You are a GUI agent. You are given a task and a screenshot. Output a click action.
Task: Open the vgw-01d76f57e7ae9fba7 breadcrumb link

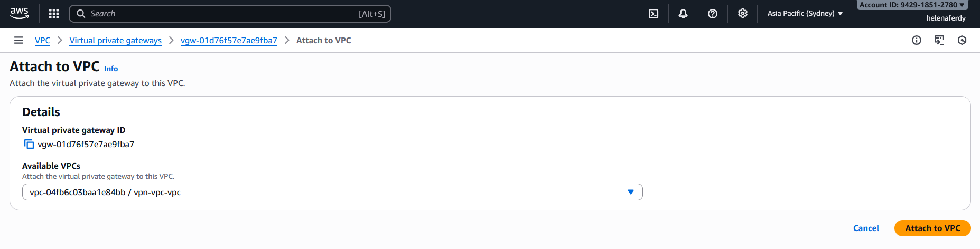coord(229,41)
